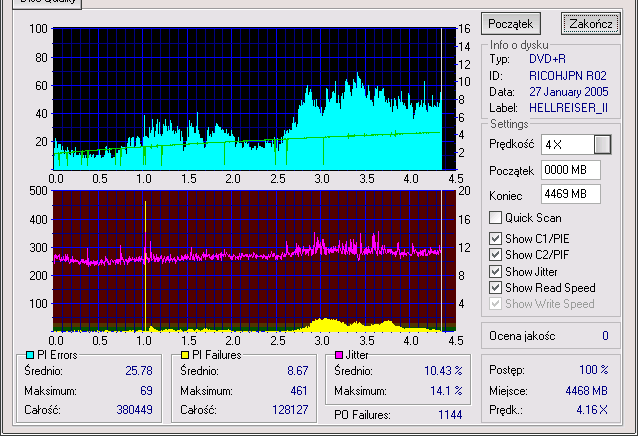Click Jitter maximum value 14.1 %
Screen dimensions: 638x436
tap(446, 391)
